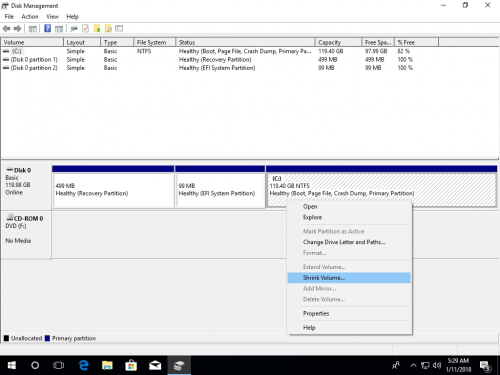Click the page with red checkmark icon
This screenshot has width=500, height=375.
pos(86,29)
